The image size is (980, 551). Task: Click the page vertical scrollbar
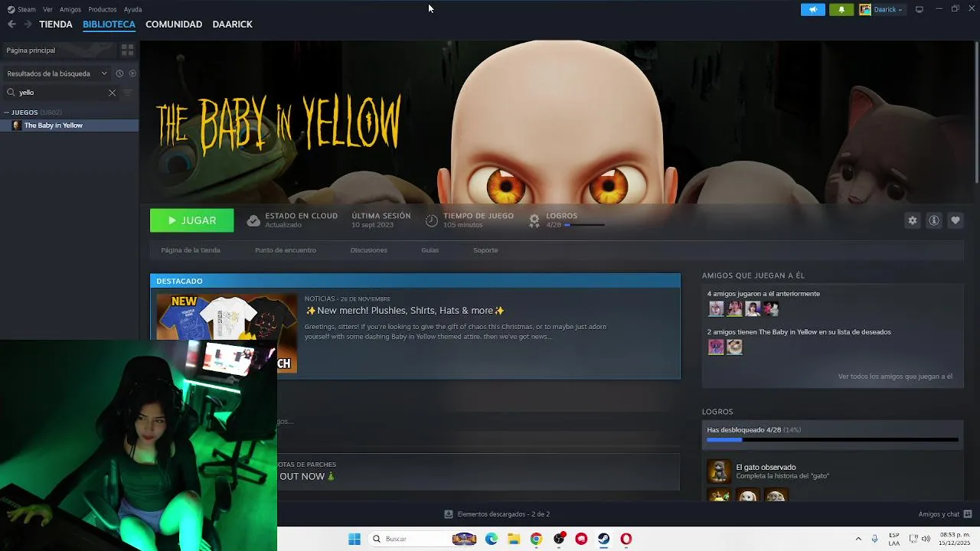click(976, 113)
